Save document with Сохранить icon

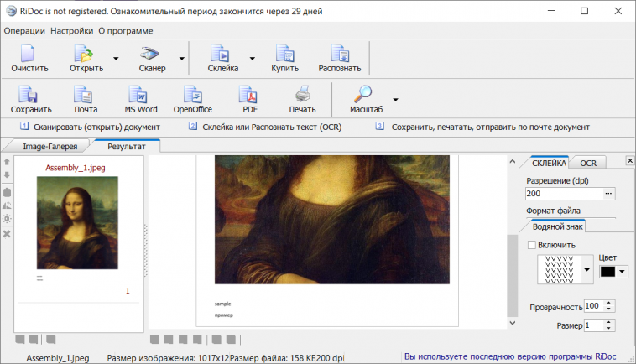pos(31,99)
